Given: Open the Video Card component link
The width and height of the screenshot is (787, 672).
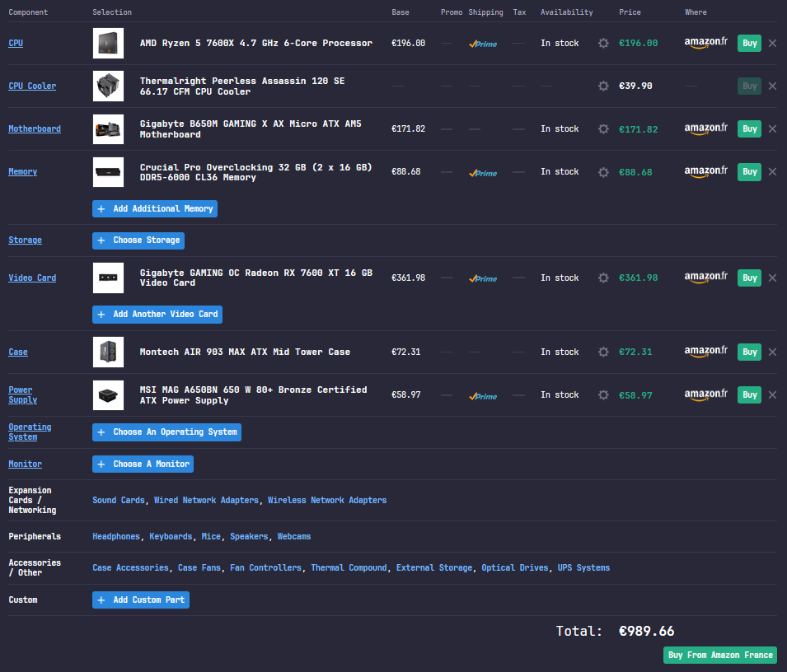Looking at the screenshot, I should (x=32, y=278).
